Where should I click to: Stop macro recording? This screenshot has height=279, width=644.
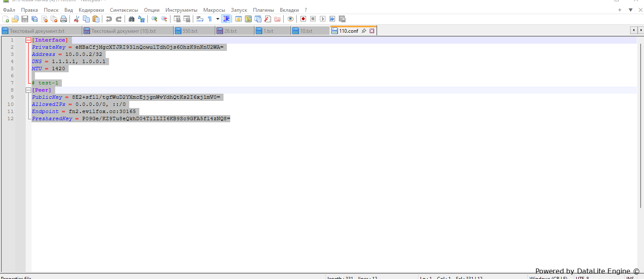[x=313, y=19]
